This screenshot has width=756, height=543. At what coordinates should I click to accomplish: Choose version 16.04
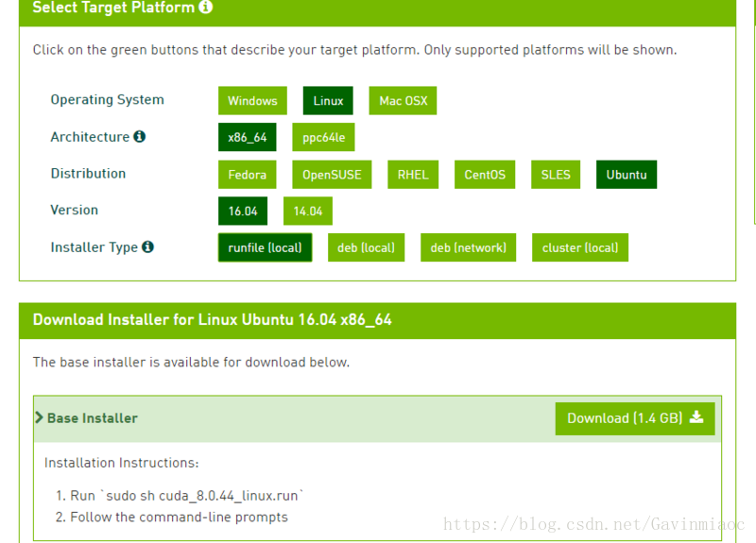pos(243,211)
